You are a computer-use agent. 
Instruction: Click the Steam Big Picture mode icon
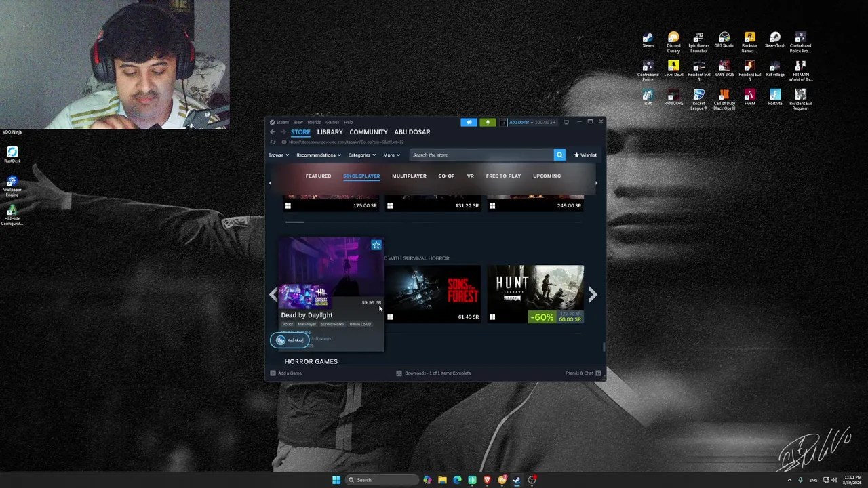(x=566, y=122)
